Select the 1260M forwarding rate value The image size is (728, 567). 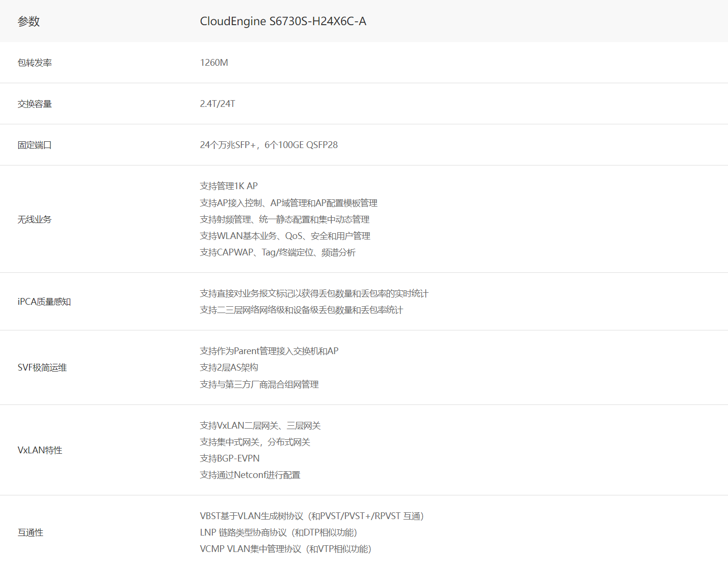(214, 63)
